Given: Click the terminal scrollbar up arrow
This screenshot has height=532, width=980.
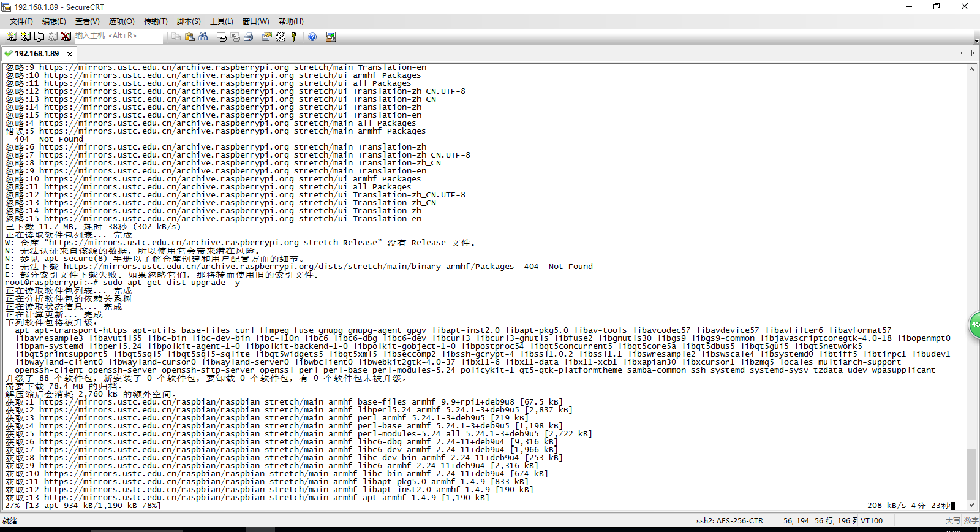Looking at the screenshot, I should [x=971, y=69].
